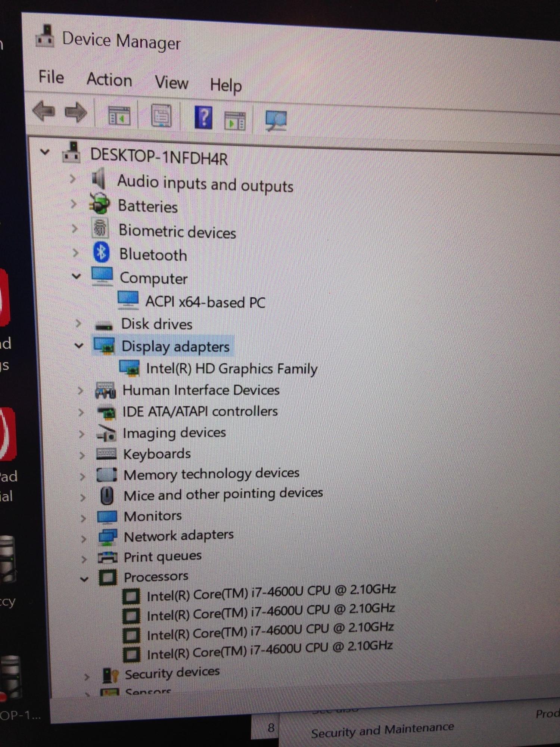
Task: Collapse the Processors category
Action: [84, 579]
